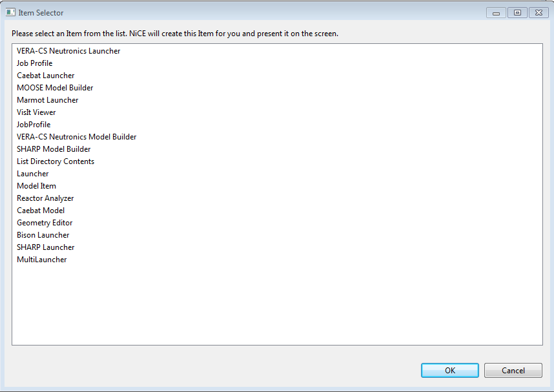Select the Reactor Analyzer item
Screen dimensions: 554x392
45,198
